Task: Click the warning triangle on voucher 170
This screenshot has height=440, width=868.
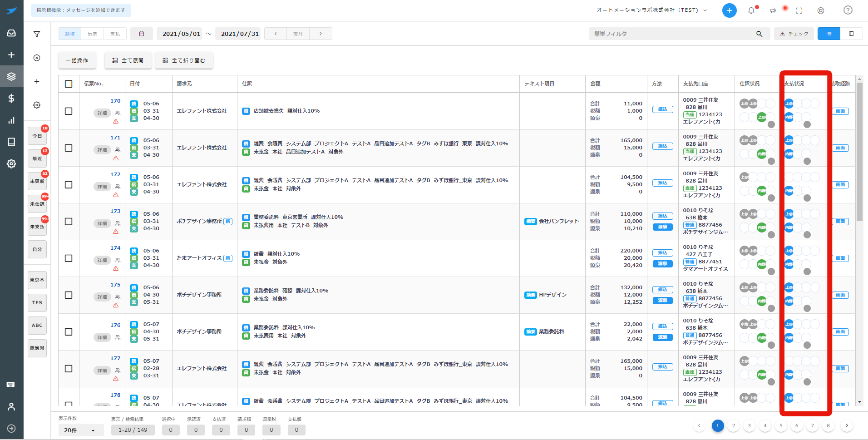Action: coord(116,121)
